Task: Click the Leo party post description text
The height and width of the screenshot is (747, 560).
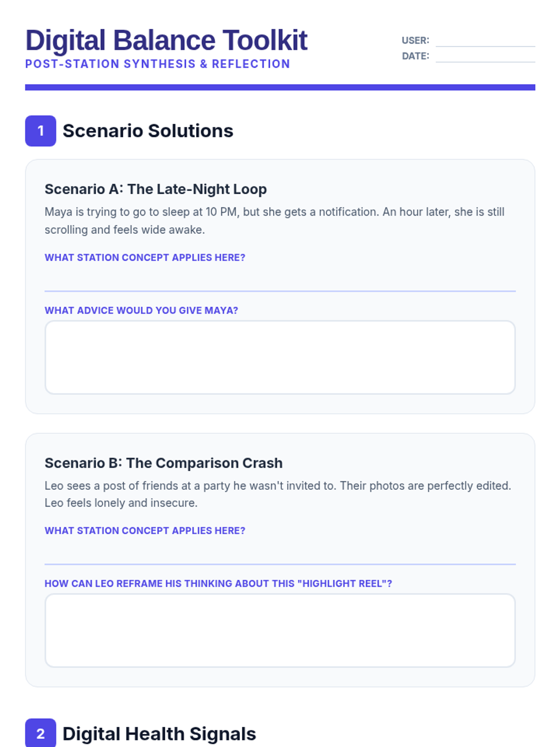Action: [278, 494]
